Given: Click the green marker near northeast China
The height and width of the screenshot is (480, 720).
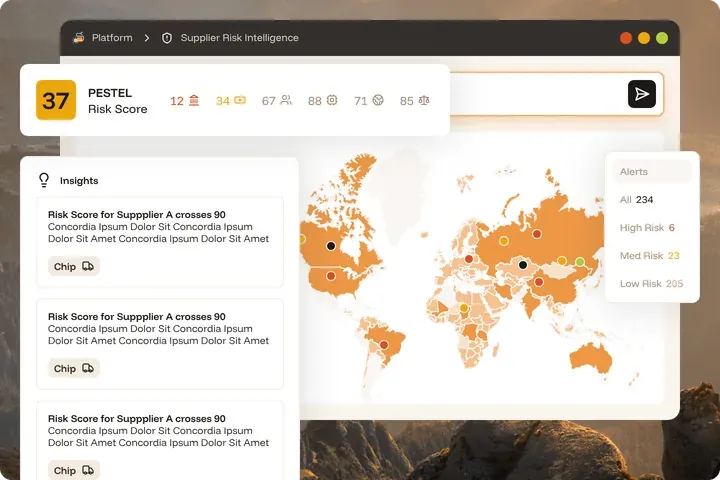Looking at the screenshot, I should click(580, 262).
